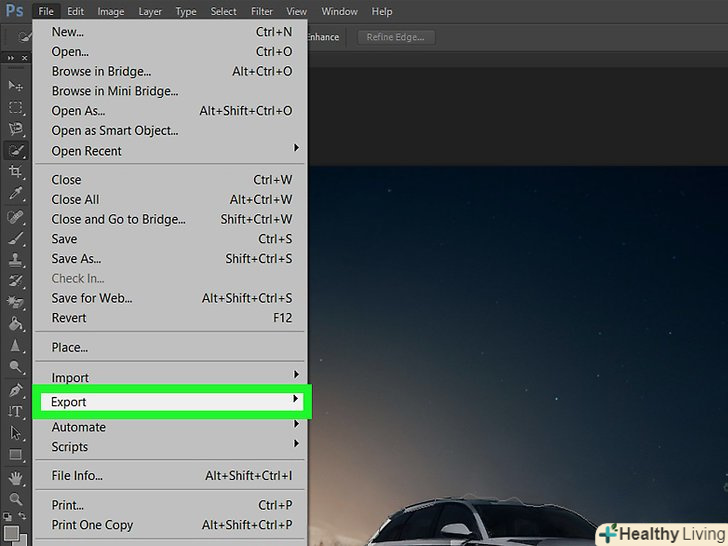
Task: Choose Save As... menu entry
Action: [x=170, y=259]
